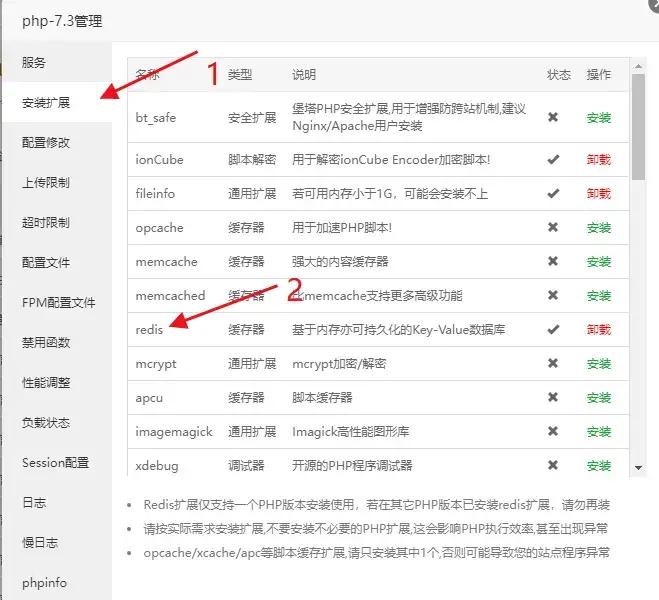Uninstall the redis extension
The height and width of the screenshot is (600, 659).
(598, 330)
